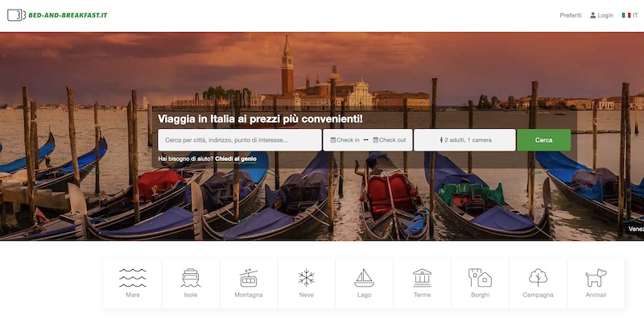Viewport: 644px width, 323px height.
Task: Open the Check out date picker
Action: [x=390, y=140]
